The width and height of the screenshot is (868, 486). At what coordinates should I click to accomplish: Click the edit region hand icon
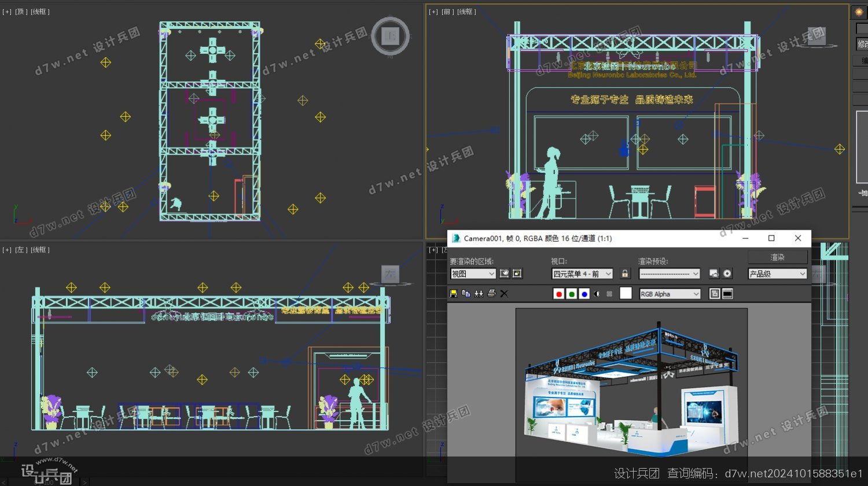coord(504,274)
